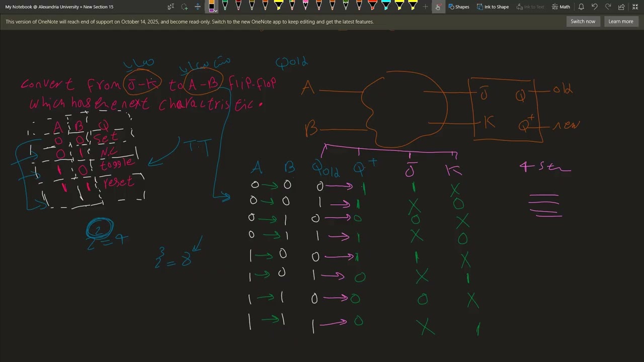Activate the Lasso Select tool
This screenshot has height=362, width=644.
[x=184, y=7]
